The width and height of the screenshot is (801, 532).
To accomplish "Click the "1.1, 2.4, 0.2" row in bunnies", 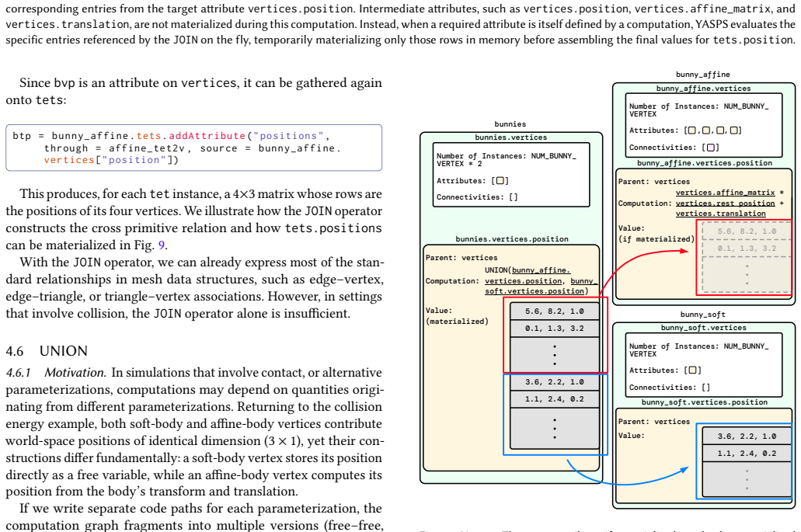I will point(554,399).
